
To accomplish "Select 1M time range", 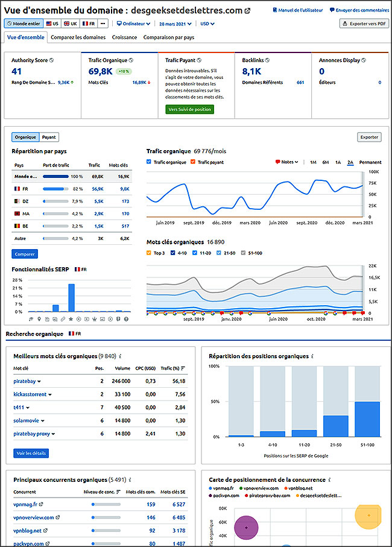I will [313, 162].
